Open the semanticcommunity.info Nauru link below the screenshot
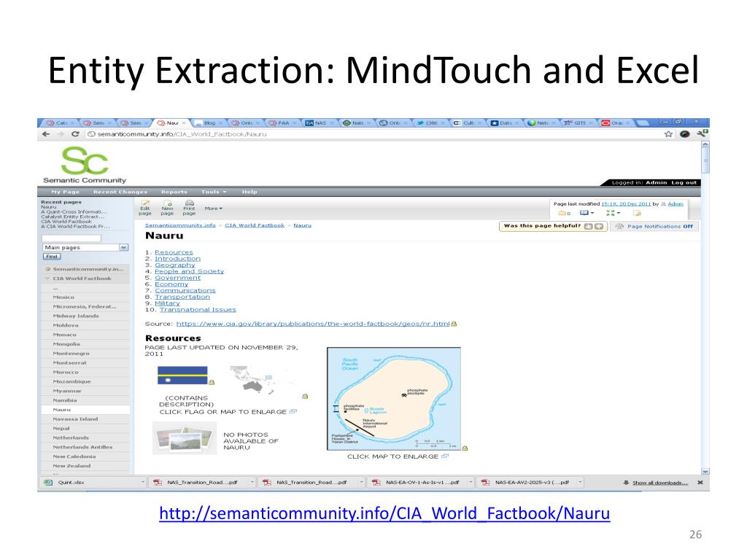The width and height of the screenshot is (747, 560). click(x=384, y=513)
